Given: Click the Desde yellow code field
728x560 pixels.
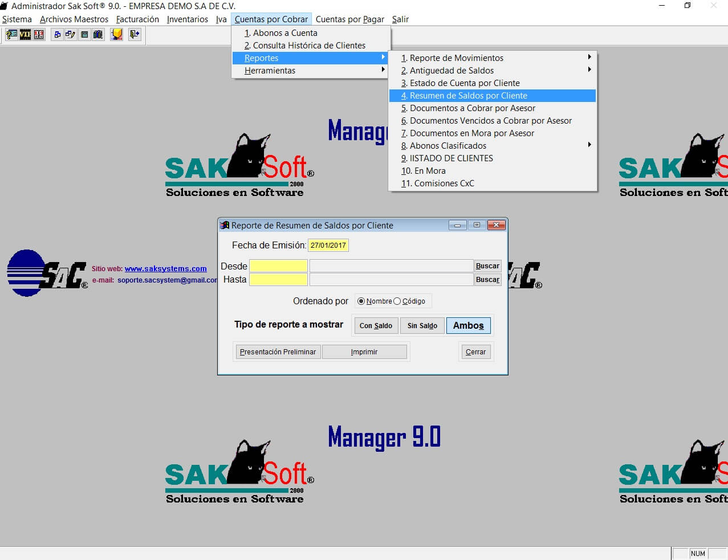Looking at the screenshot, I should 279,266.
